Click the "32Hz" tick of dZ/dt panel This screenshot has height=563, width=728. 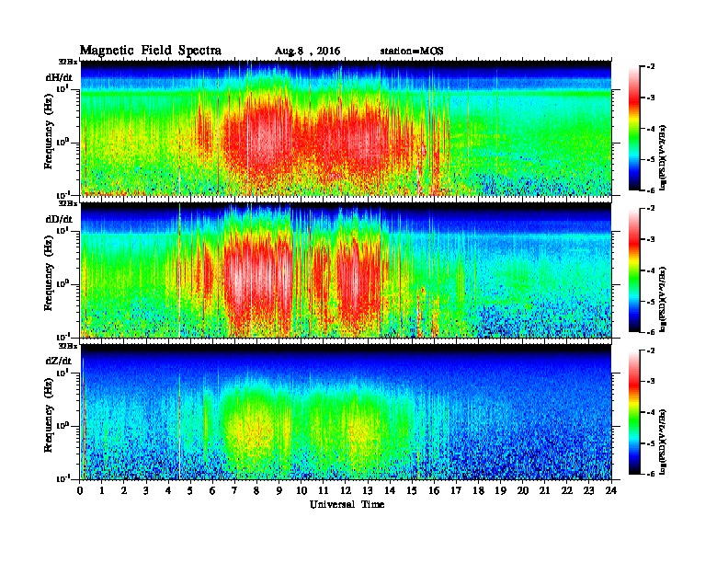[x=67, y=346]
